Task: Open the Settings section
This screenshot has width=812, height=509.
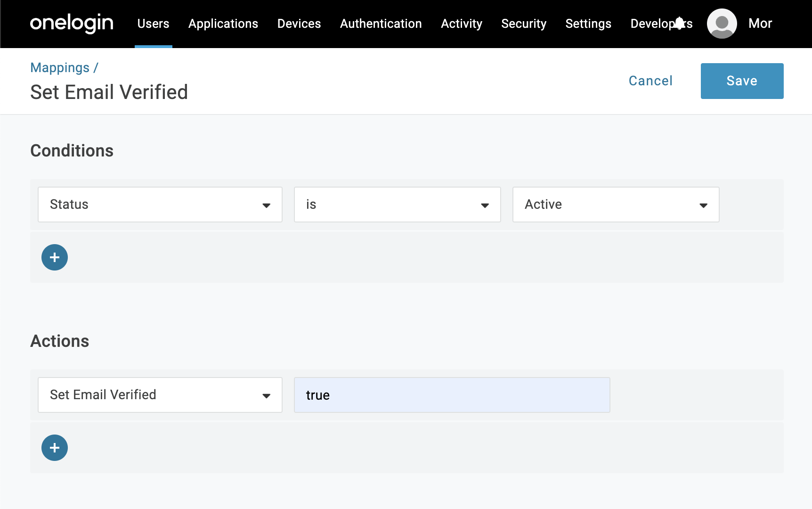Action: tap(588, 24)
